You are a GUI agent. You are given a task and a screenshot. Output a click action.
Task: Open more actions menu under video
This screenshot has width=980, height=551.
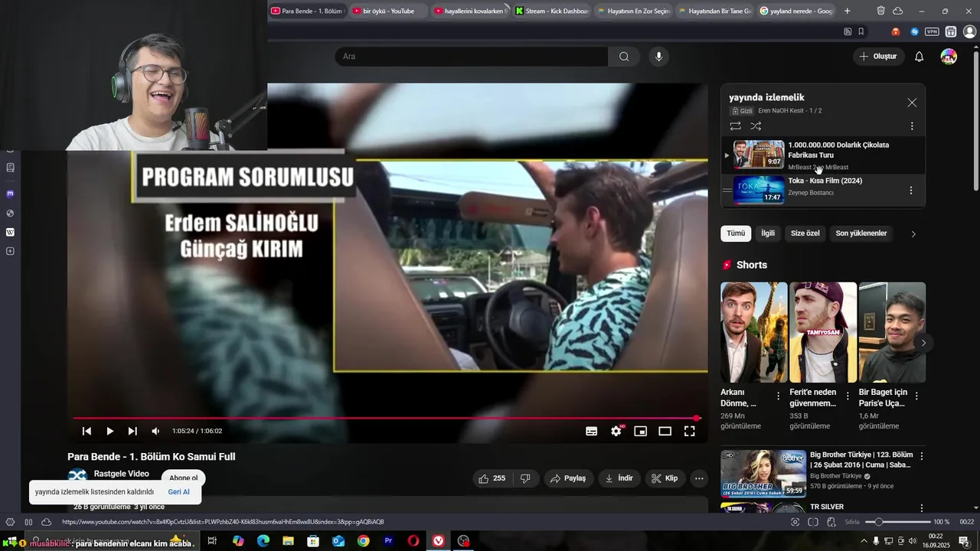tap(699, 478)
